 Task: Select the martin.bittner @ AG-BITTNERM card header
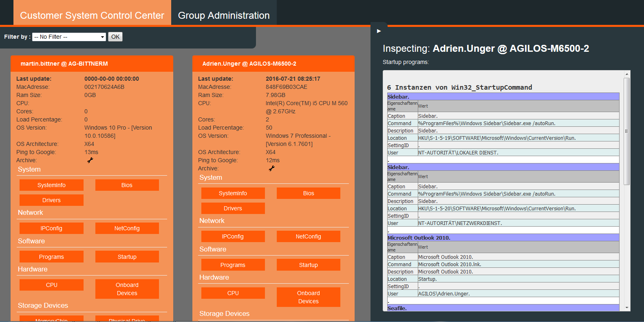click(x=92, y=64)
